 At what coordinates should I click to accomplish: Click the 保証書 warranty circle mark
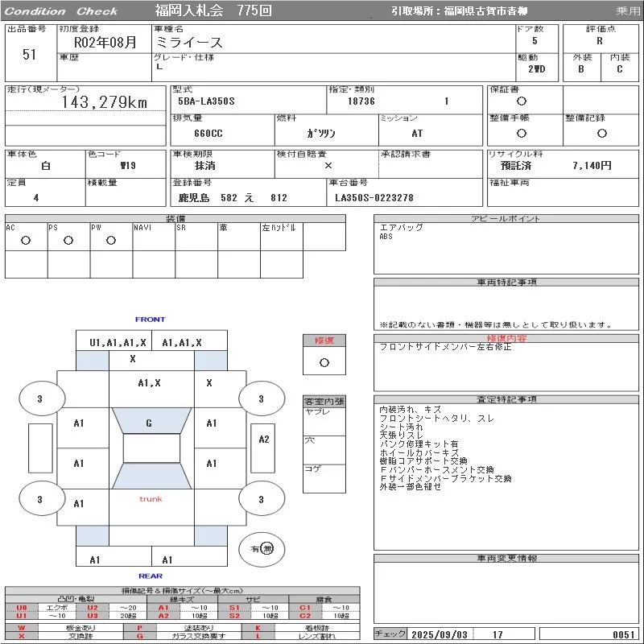point(522,101)
